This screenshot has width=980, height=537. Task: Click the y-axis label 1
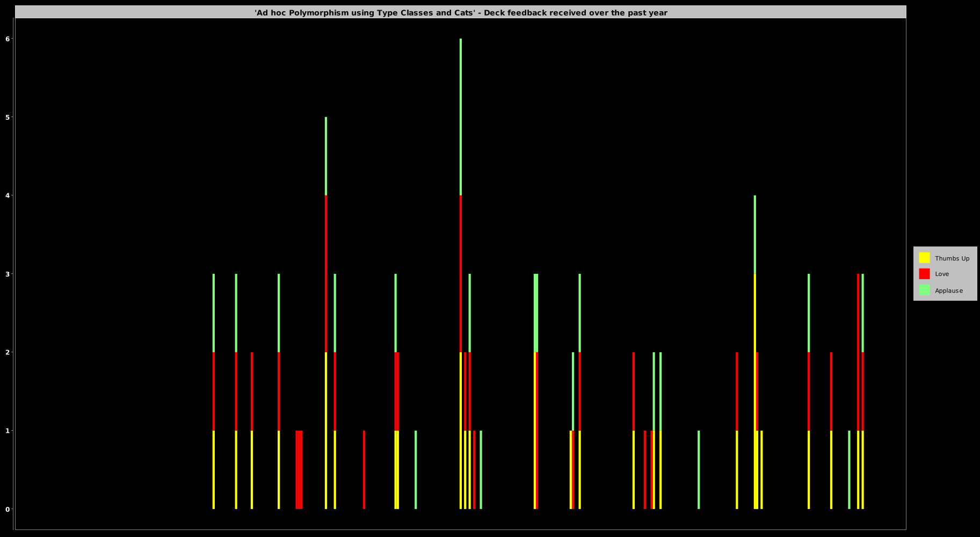tap(8, 431)
